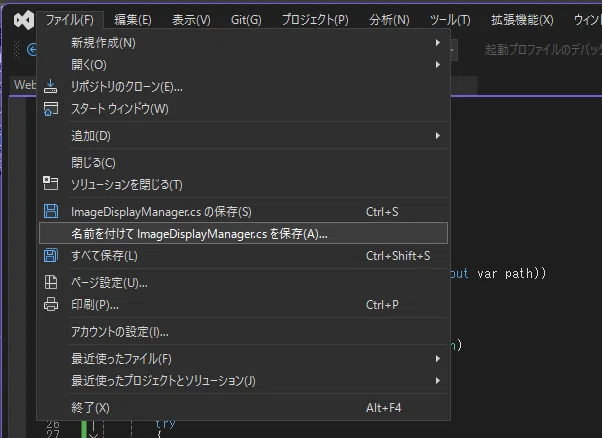Select 閉じる(C) menu entry
The image size is (602, 438).
pyautogui.click(x=243, y=162)
